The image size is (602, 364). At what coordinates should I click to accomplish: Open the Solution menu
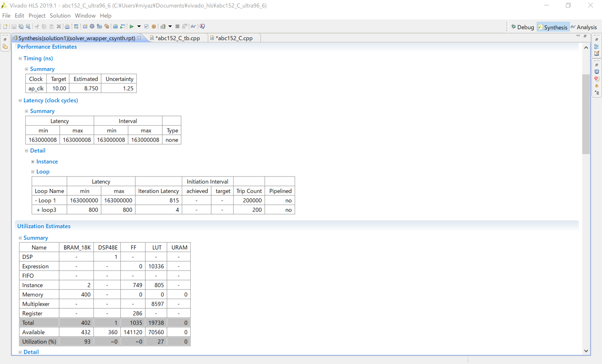60,16
